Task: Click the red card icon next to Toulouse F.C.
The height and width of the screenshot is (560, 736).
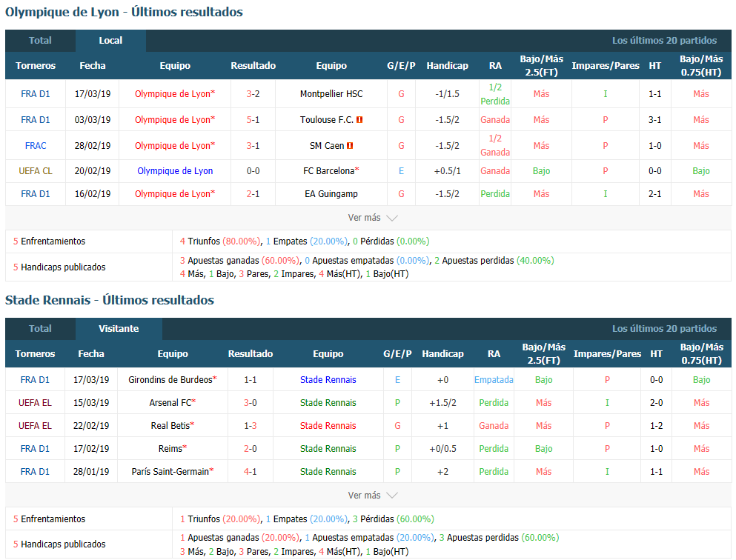Action: click(359, 119)
